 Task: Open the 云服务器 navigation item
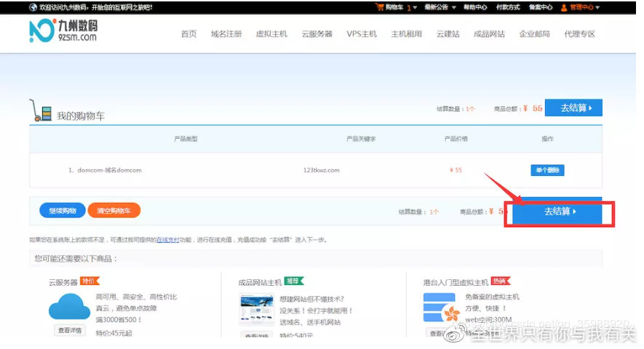[x=317, y=34]
